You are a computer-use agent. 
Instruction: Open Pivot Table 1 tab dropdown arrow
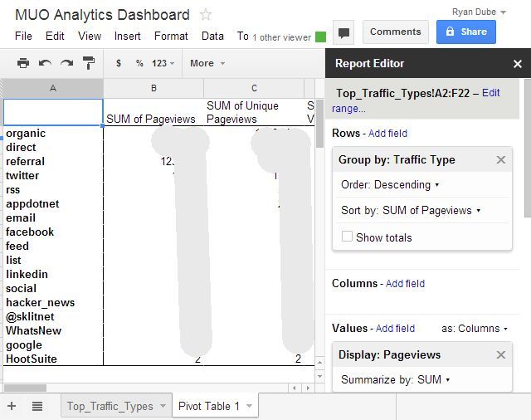tap(250, 406)
